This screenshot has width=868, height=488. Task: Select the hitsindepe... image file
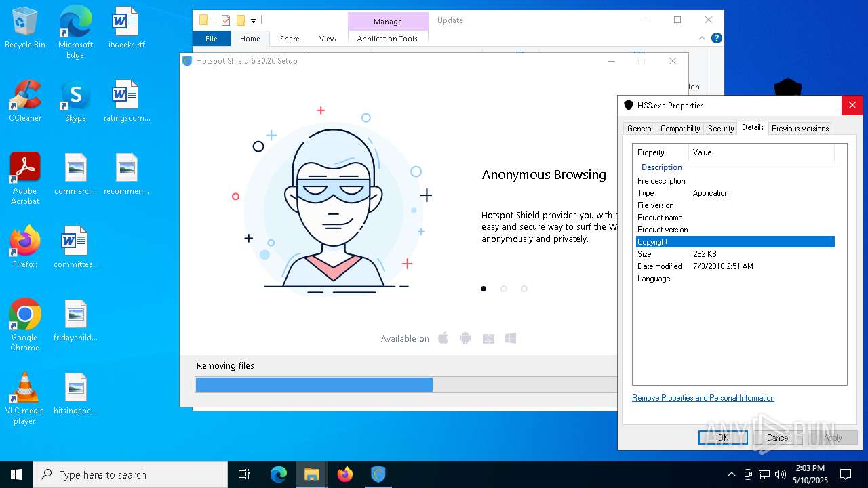coord(75,394)
